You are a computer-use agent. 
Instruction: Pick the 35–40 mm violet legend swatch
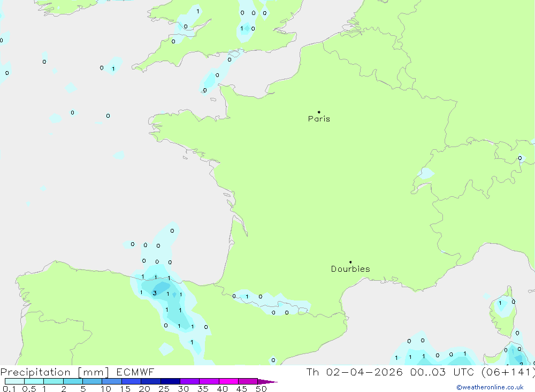tap(209, 381)
